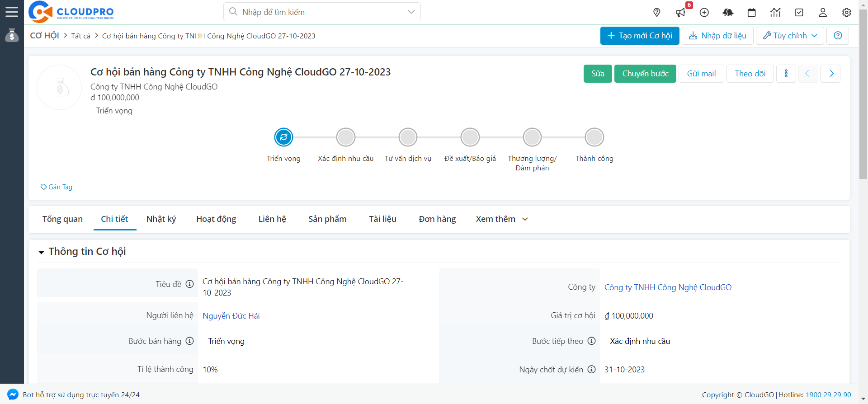Switch to the Tổng quan tab
The height and width of the screenshot is (404, 868).
[x=62, y=219]
